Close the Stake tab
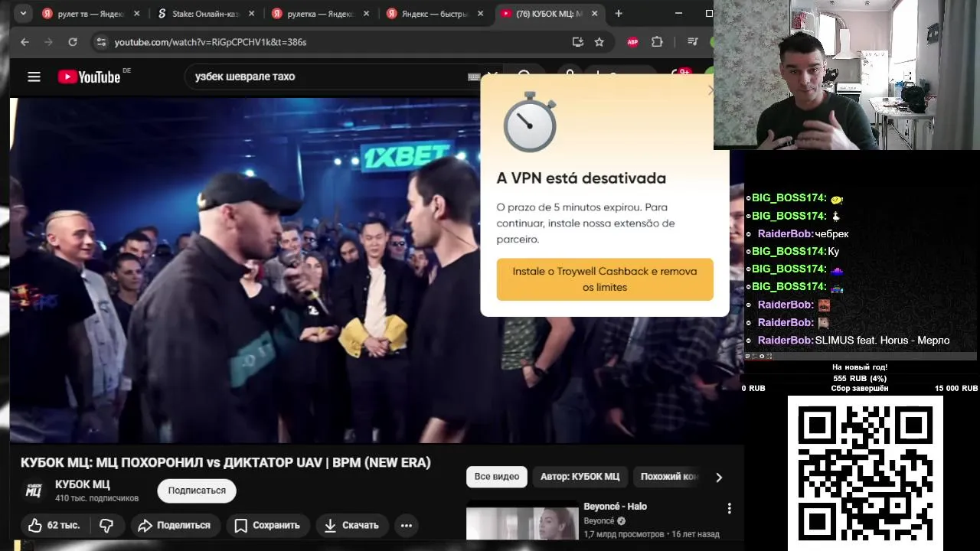This screenshot has height=551, width=980. click(x=252, y=14)
